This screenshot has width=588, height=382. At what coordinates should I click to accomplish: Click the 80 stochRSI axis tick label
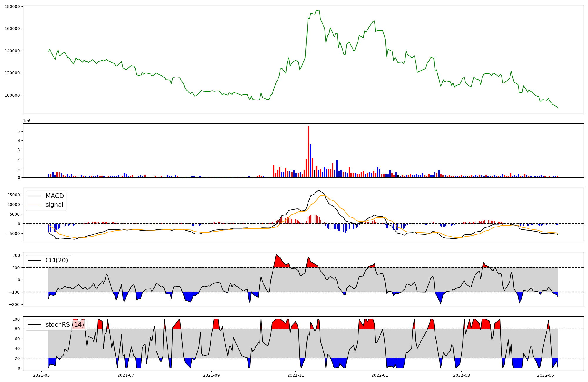coord(18,329)
